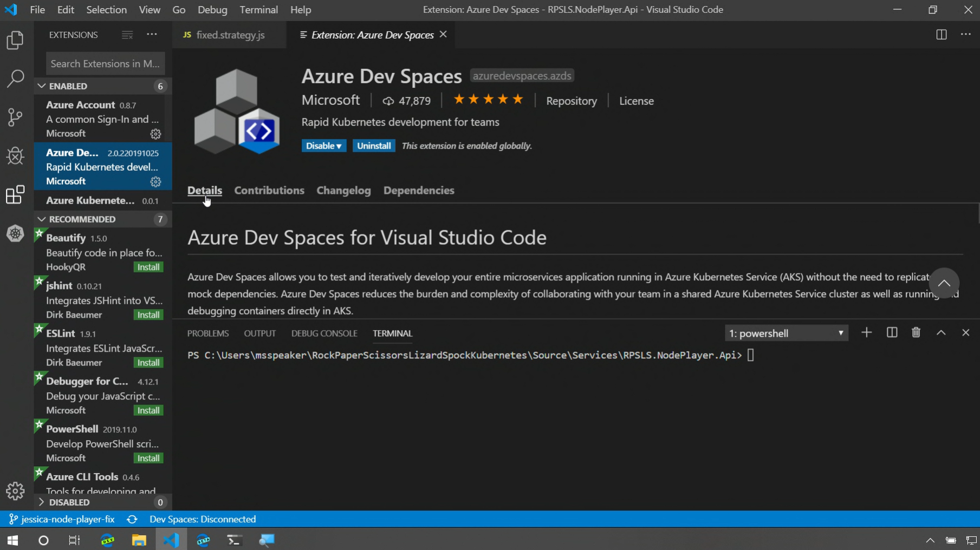Add a new terminal with plus icon

coord(866,333)
